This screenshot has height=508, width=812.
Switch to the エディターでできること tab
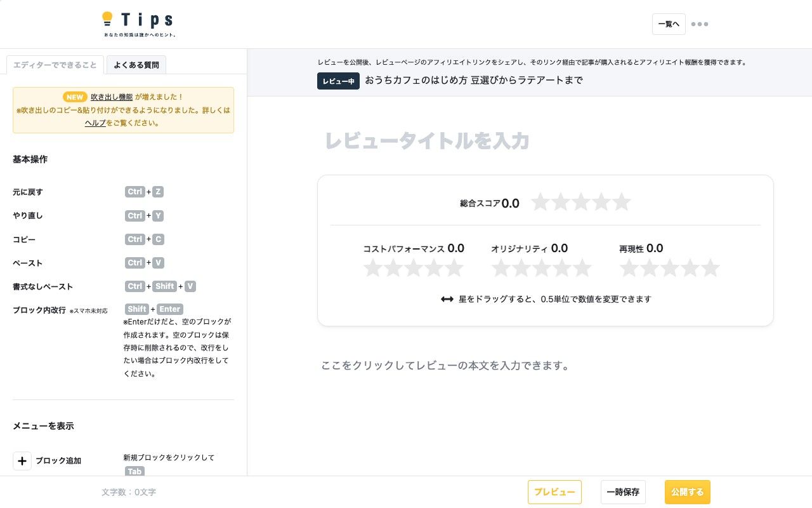(55, 65)
